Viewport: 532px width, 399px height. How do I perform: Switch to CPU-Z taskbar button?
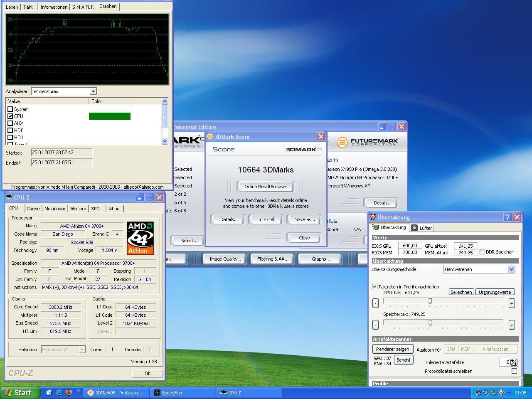(249, 393)
